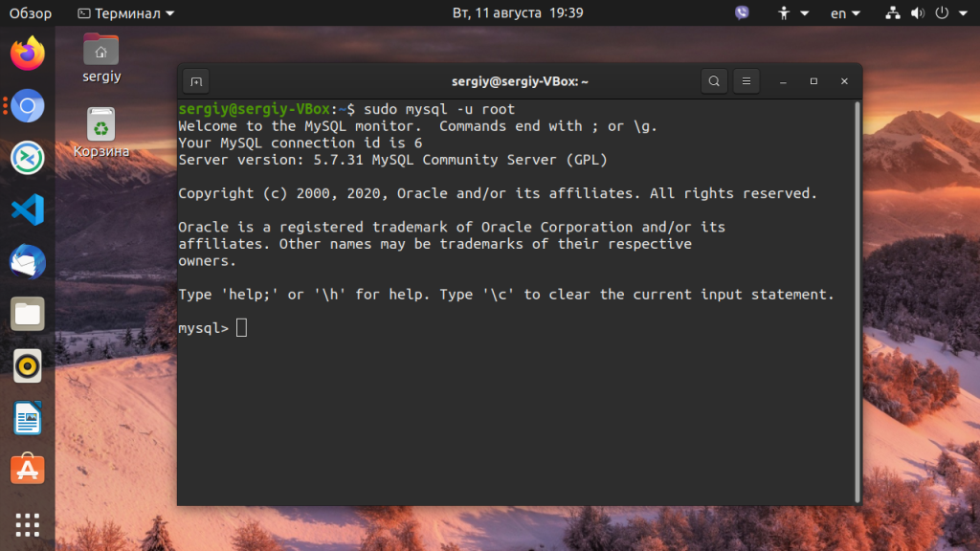Click at the mysql> prompt cursor

click(241, 328)
